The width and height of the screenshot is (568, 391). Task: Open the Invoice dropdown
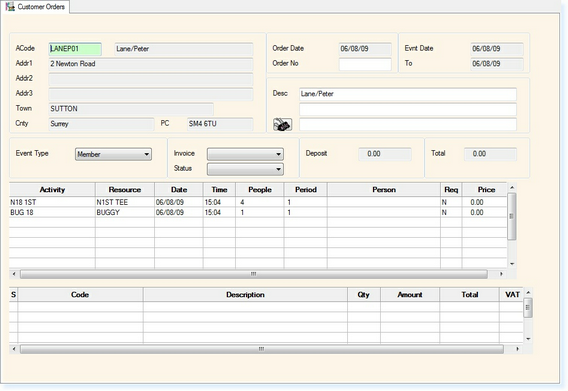[x=245, y=154]
